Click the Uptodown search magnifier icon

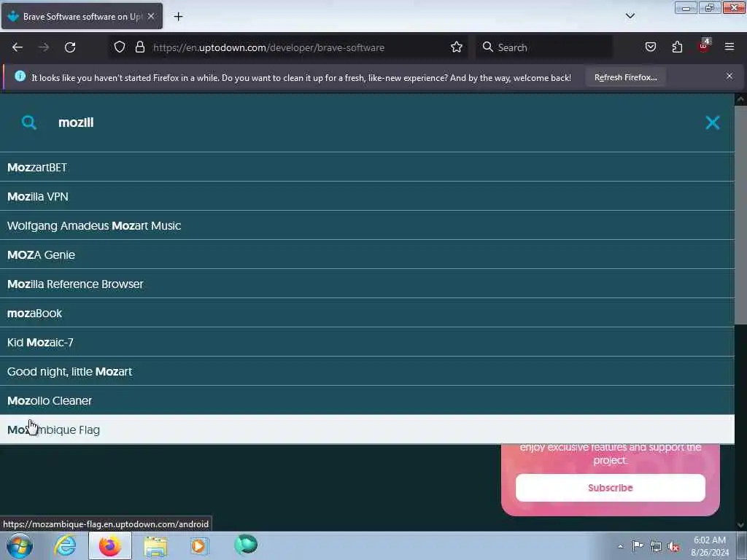coord(29,122)
